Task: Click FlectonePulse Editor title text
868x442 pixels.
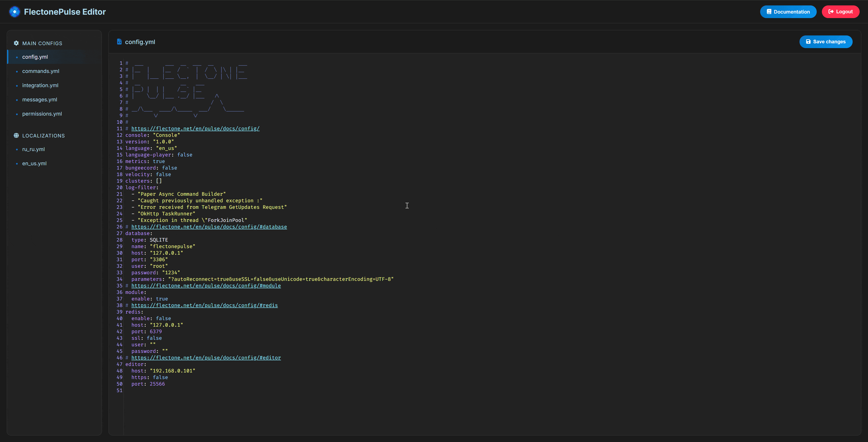Action: (65, 12)
